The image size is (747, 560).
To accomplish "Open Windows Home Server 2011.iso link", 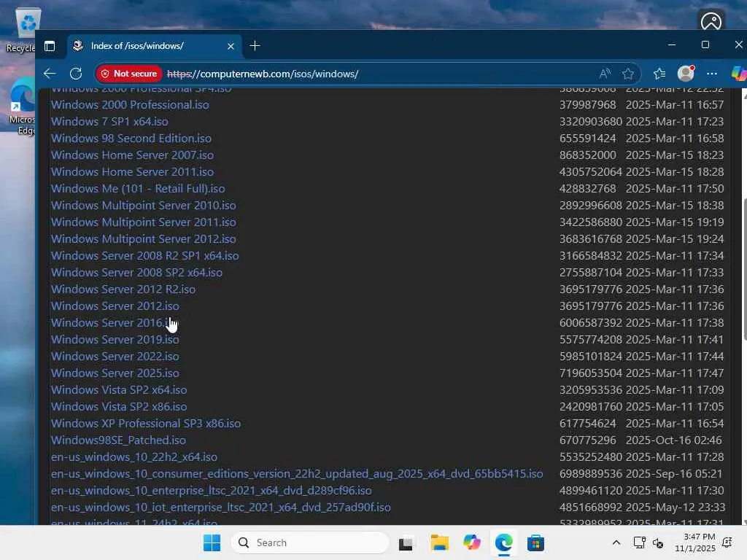I will tap(133, 171).
